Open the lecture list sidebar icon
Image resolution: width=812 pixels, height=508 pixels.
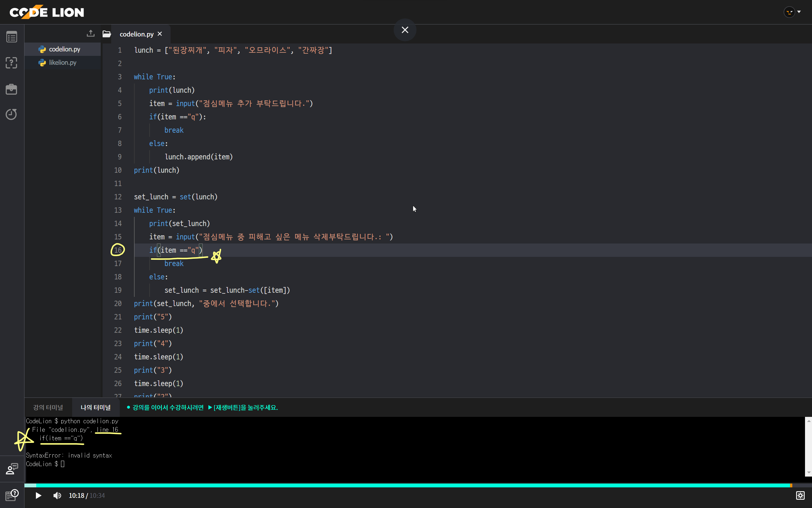click(12, 37)
